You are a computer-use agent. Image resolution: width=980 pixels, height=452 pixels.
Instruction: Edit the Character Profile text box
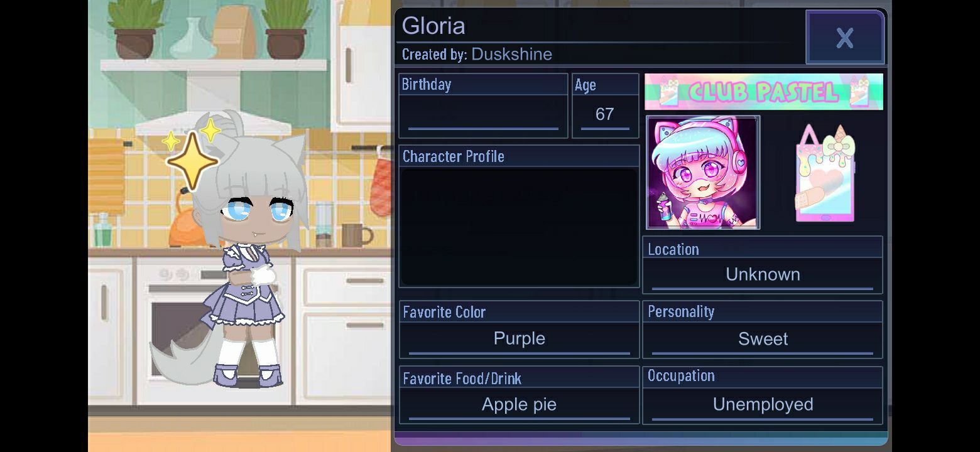coord(519,227)
